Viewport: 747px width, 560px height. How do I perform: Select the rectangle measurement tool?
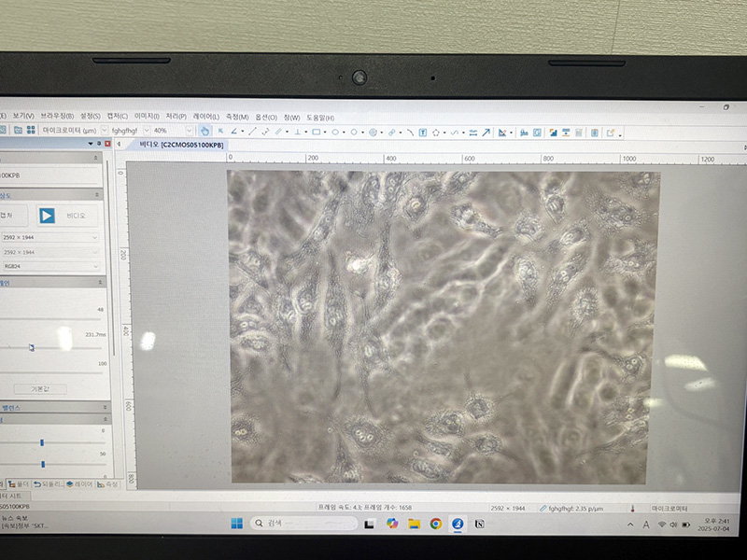point(316,132)
